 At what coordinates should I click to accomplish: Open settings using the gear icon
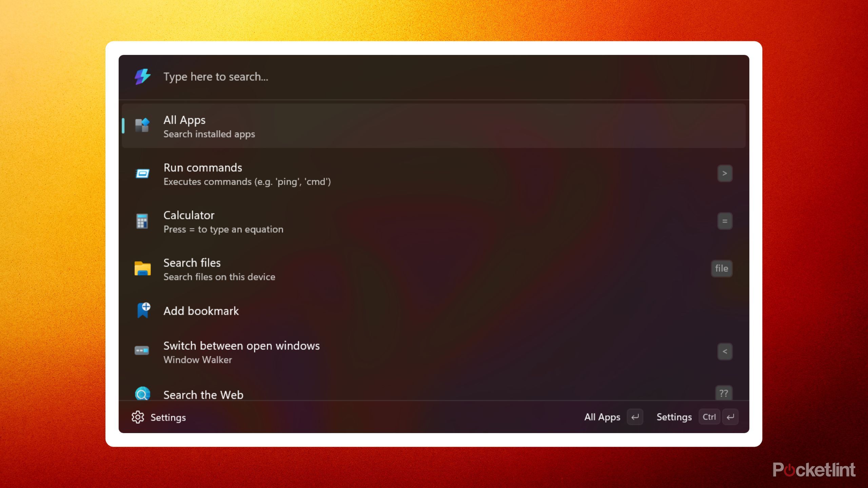[x=138, y=418]
